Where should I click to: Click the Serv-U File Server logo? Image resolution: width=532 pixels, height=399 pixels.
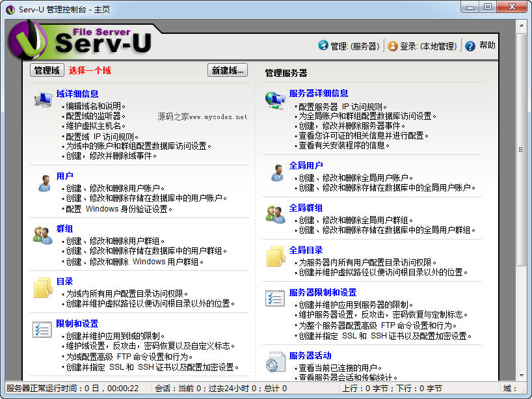[x=80, y=40]
